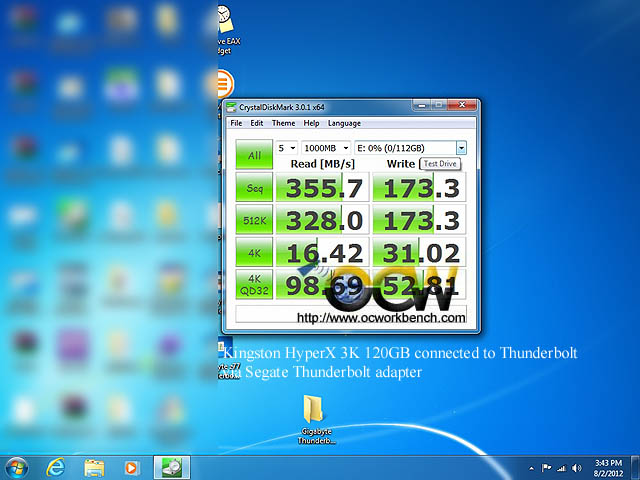This screenshot has width=640, height=480.
Task: Select the 4K read result 16.42
Action: click(322, 252)
